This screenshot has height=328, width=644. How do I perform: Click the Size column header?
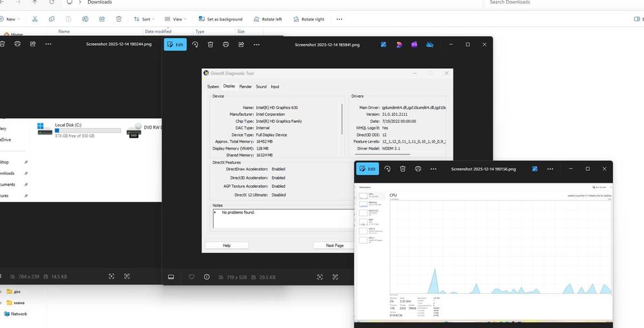pos(241,31)
